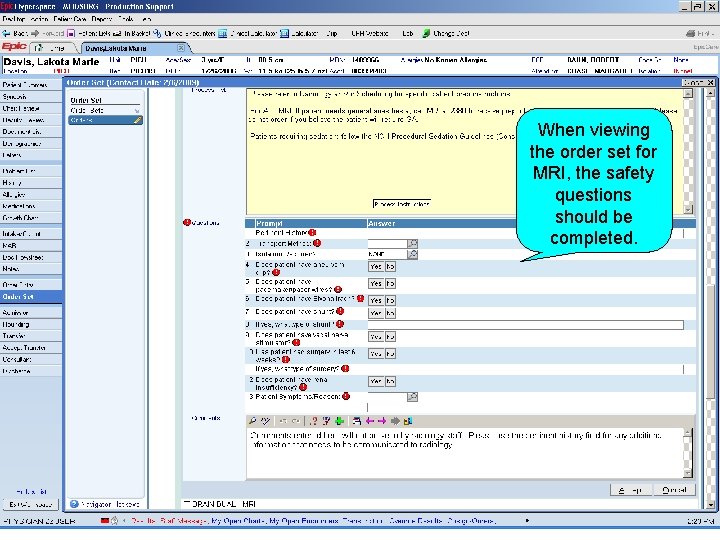Screen dimensions: 720x540
Task: Answer Yes for pacemaker wires question
Action: [376, 283]
